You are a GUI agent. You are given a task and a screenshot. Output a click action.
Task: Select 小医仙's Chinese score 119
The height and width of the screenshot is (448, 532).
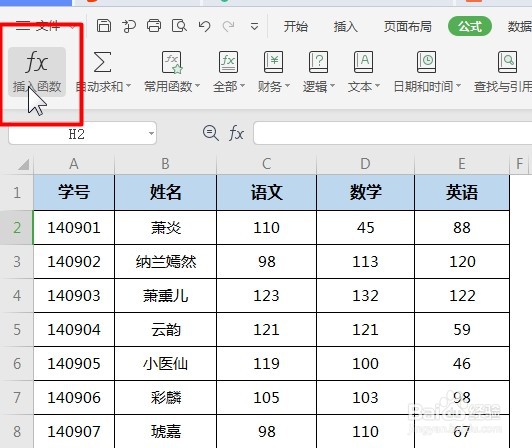coord(266,363)
